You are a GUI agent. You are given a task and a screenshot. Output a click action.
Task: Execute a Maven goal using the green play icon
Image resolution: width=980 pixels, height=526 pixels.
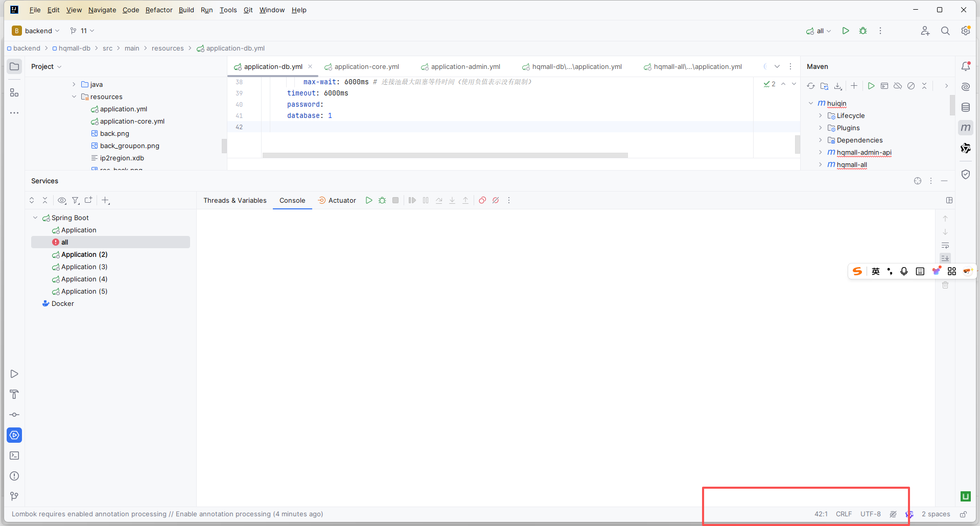[872, 86]
